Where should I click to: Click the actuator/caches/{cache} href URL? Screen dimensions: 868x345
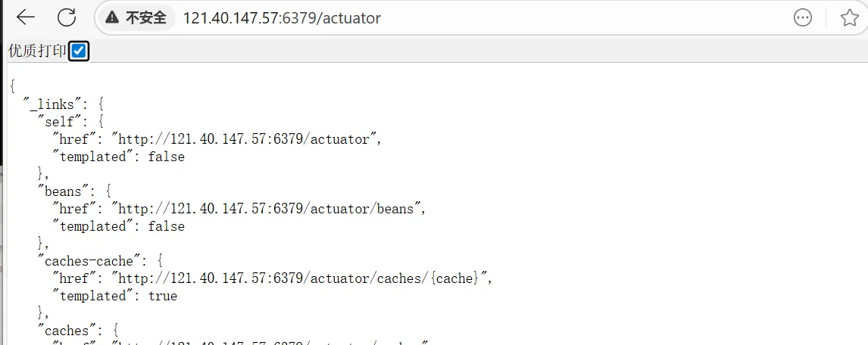click(298, 278)
